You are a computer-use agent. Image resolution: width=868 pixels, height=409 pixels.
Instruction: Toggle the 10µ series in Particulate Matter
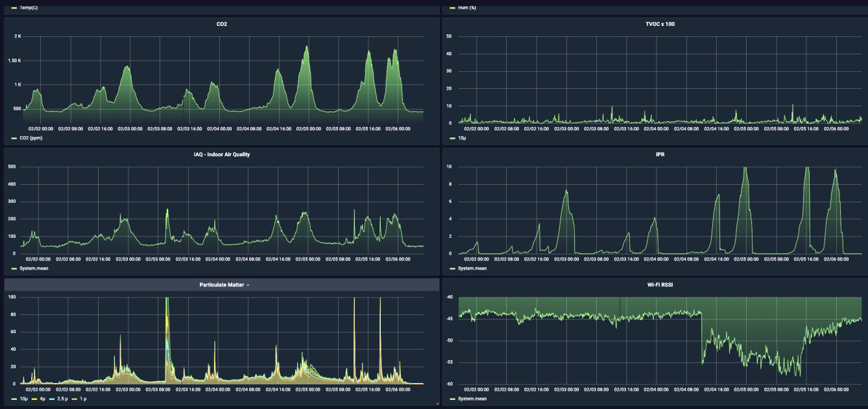(23, 399)
